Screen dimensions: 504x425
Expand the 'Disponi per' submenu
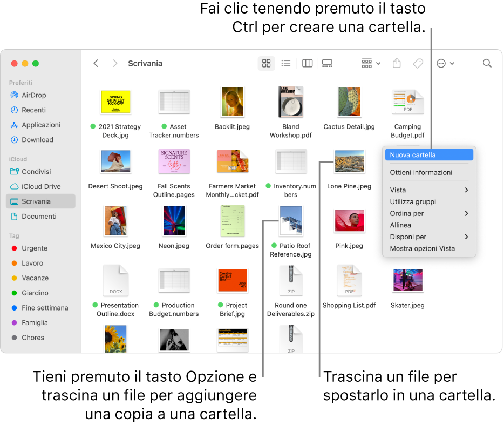[x=408, y=237]
